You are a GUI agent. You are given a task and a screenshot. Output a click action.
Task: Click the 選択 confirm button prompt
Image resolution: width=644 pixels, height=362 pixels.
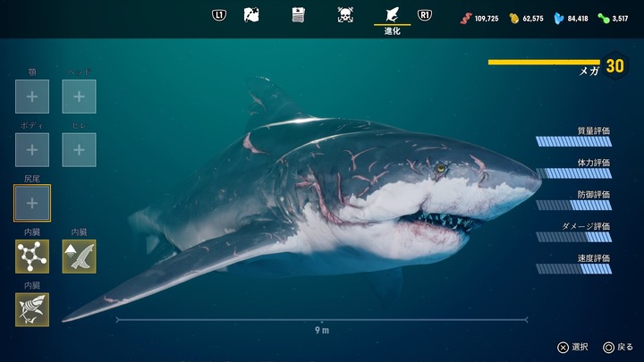572,347
